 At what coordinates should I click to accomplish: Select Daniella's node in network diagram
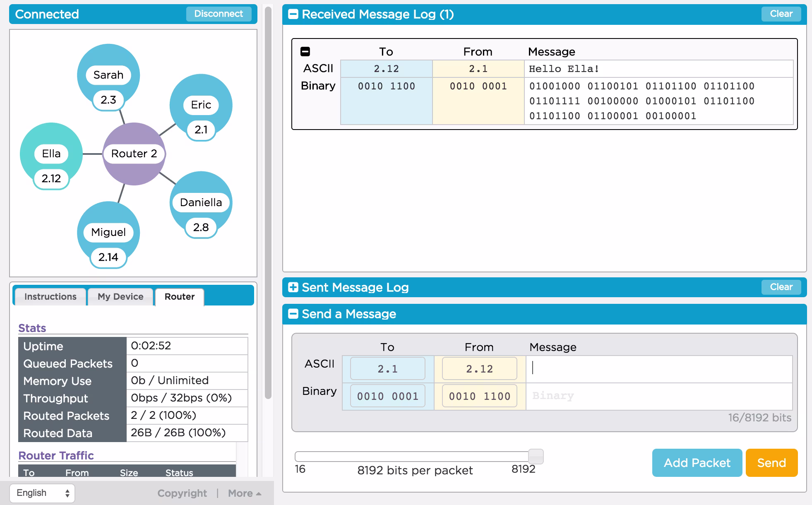pos(201,202)
